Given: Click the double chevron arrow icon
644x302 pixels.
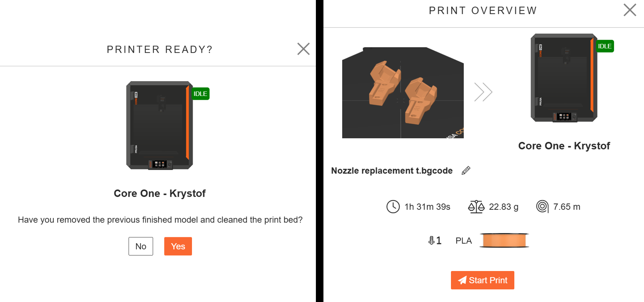Looking at the screenshot, I should [x=483, y=92].
